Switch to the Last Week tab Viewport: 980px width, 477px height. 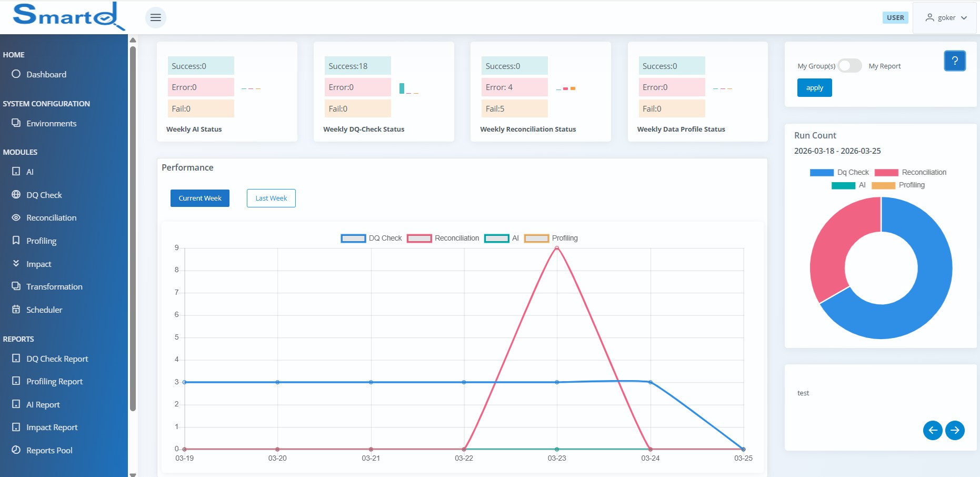click(271, 198)
